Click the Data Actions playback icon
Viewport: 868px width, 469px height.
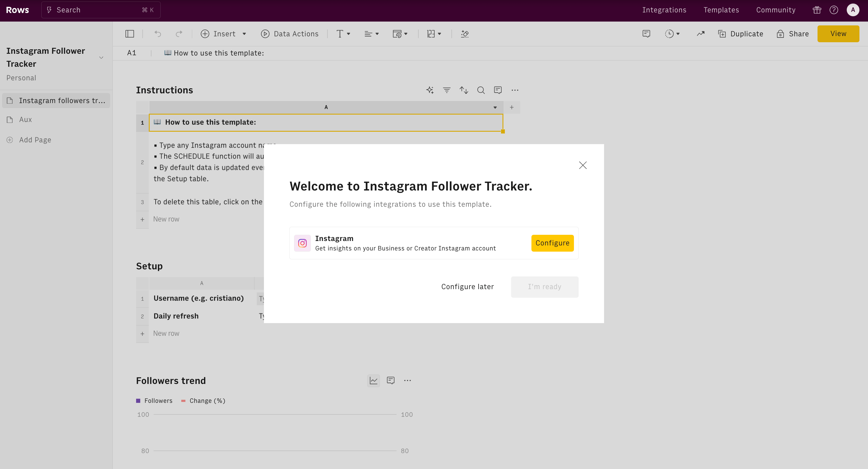[x=265, y=33]
